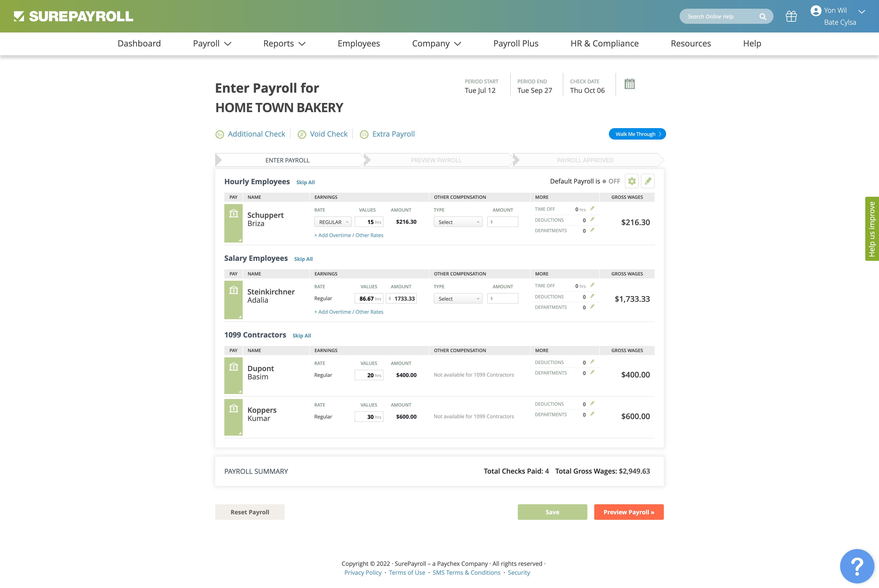Click the Preview Payroll button
879x588 pixels.
[x=629, y=512]
